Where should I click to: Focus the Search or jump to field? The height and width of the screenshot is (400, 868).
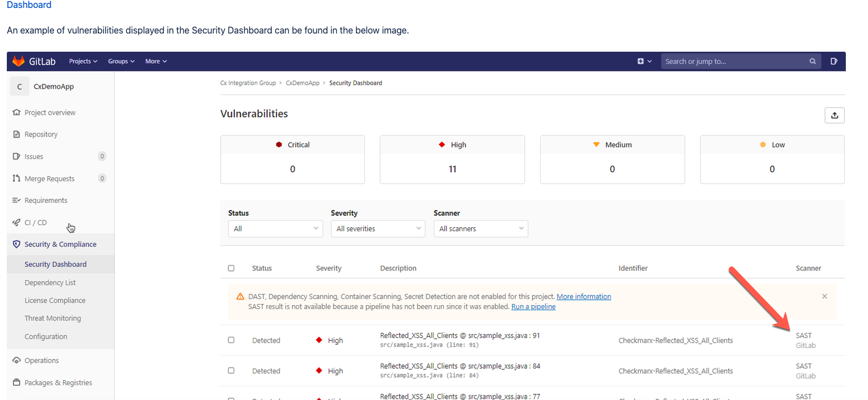tap(741, 61)
